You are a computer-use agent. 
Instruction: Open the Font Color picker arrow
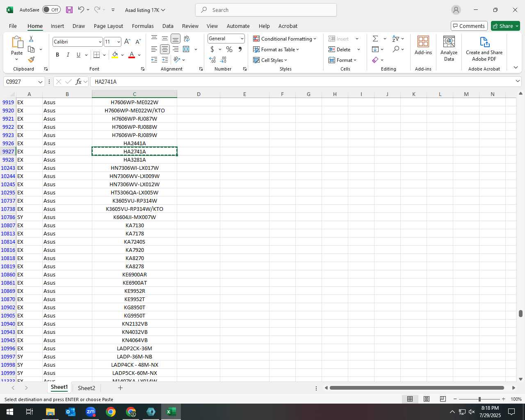tap(139, 55)
